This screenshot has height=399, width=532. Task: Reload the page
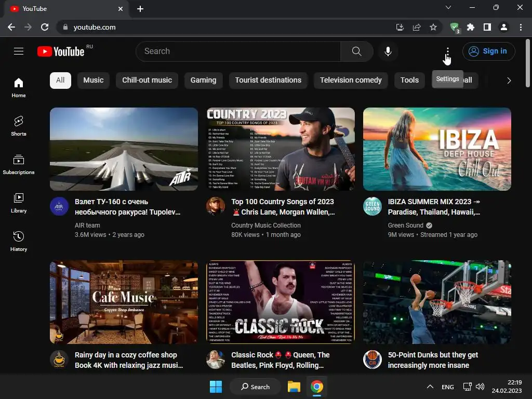click(45, 27)
